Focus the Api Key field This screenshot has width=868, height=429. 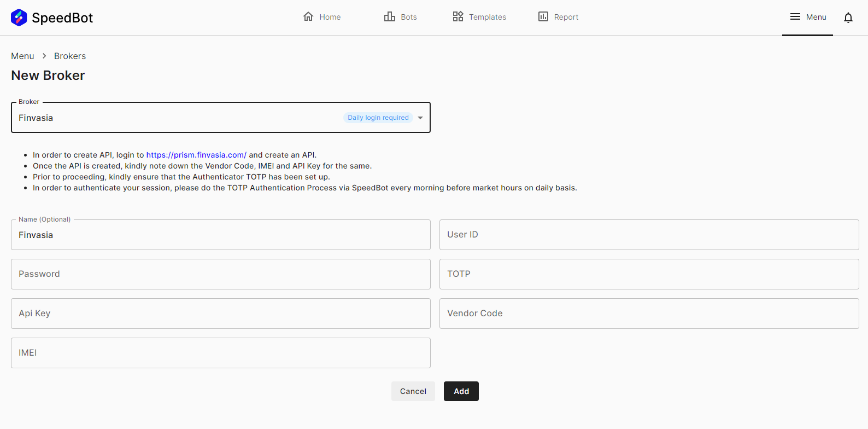(x=221, y=314)
